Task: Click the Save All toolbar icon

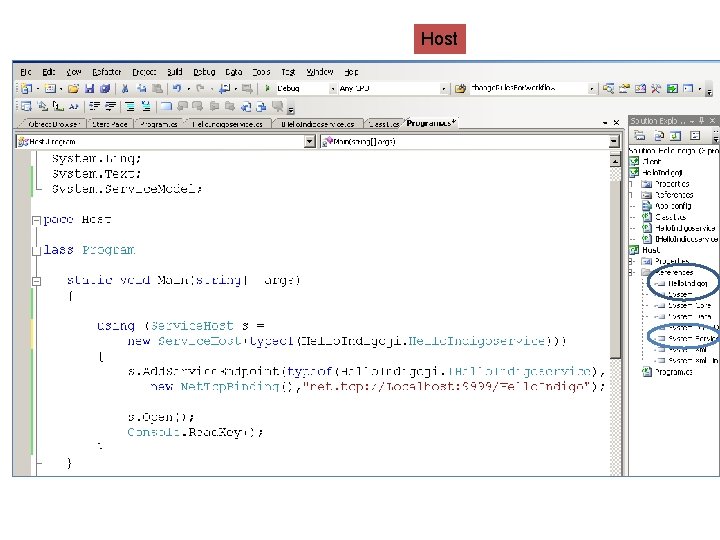Action: coord(105,88)
